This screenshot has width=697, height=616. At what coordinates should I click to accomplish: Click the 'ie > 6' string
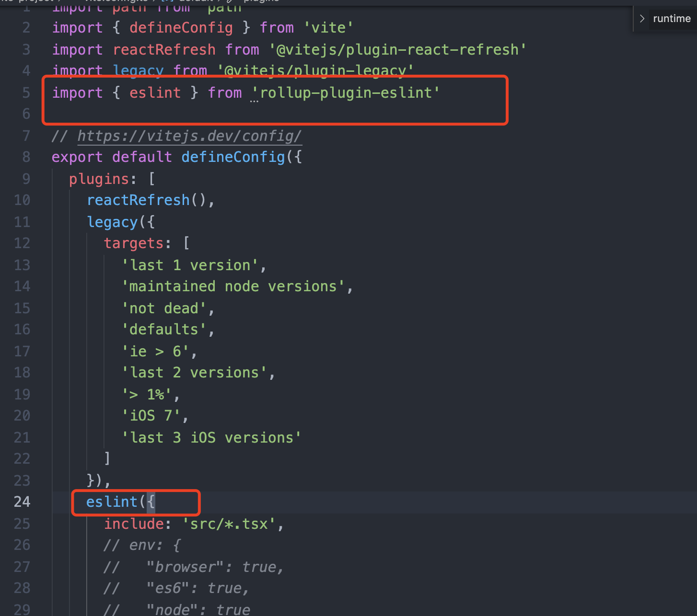pyautogui.click(x=155, y=351)
